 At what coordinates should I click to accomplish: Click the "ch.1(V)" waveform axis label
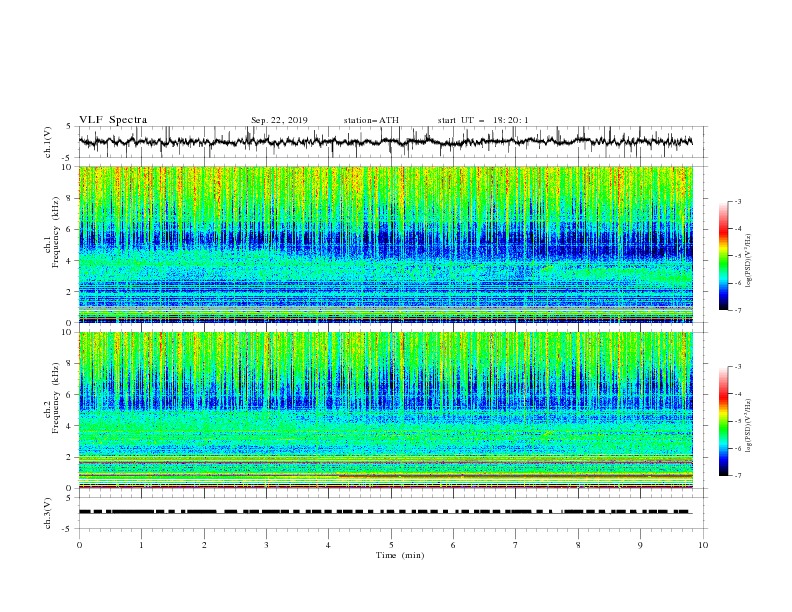[x=48, y=142]
